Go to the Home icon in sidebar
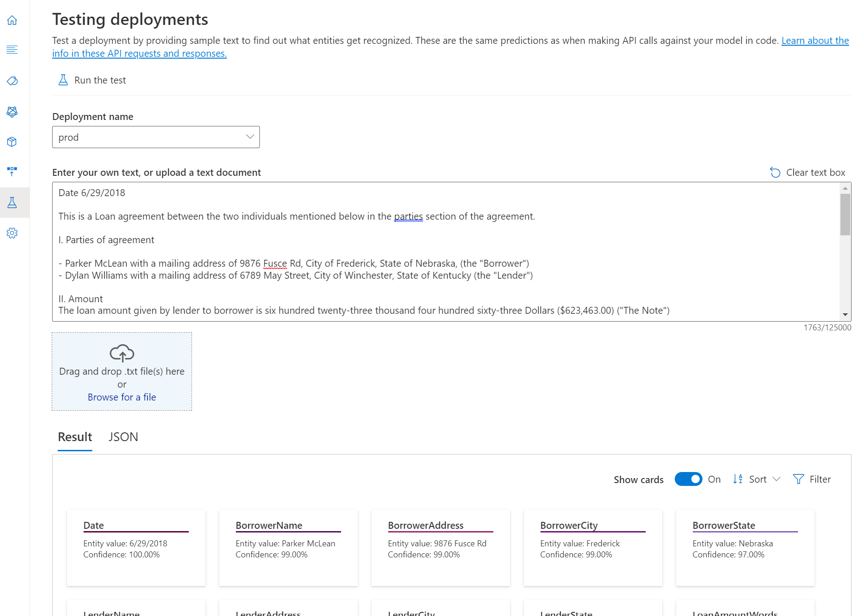Screen dimensions: 864x616 click(x=12, y=20)
